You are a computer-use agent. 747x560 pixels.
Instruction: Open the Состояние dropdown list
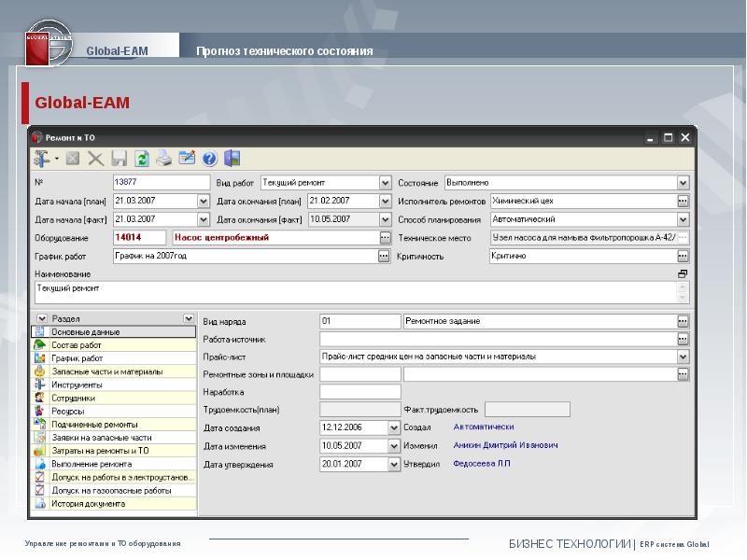point(683,183)
